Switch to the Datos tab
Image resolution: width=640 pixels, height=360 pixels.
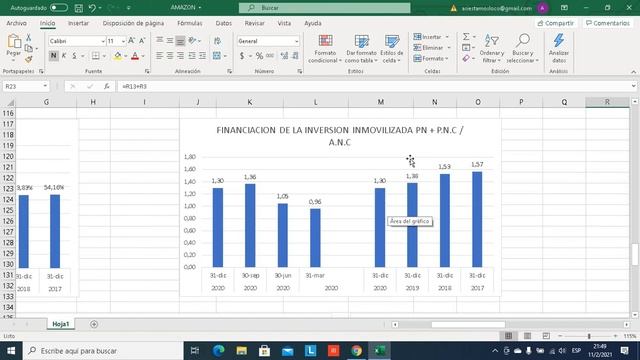(x=224, y=23)
